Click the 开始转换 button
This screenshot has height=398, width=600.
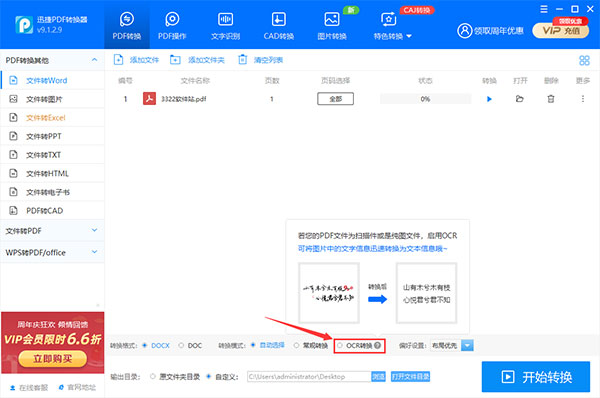click(x=536, y=377)
